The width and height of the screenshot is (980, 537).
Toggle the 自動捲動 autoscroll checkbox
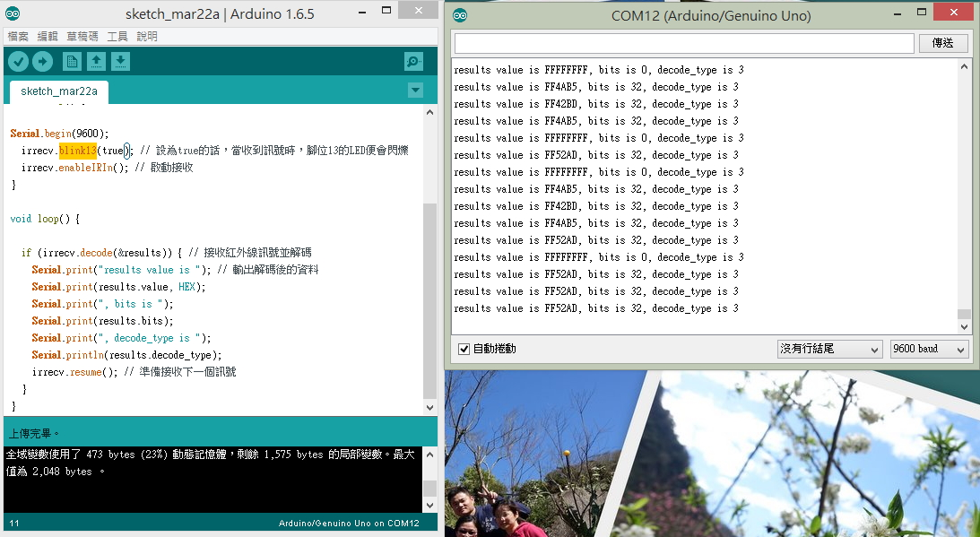464,349
